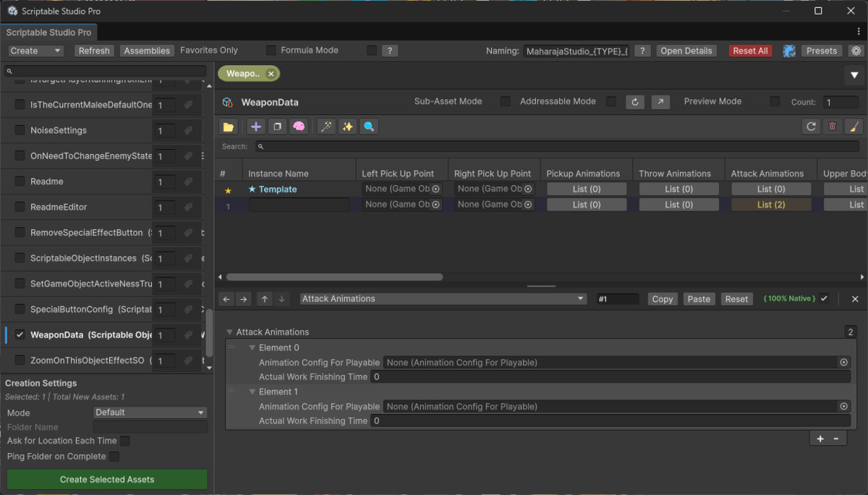Open the folder icon in WeaponData toolbar
The width and height of the screenshot is (868, 495).
pos(229,127)
